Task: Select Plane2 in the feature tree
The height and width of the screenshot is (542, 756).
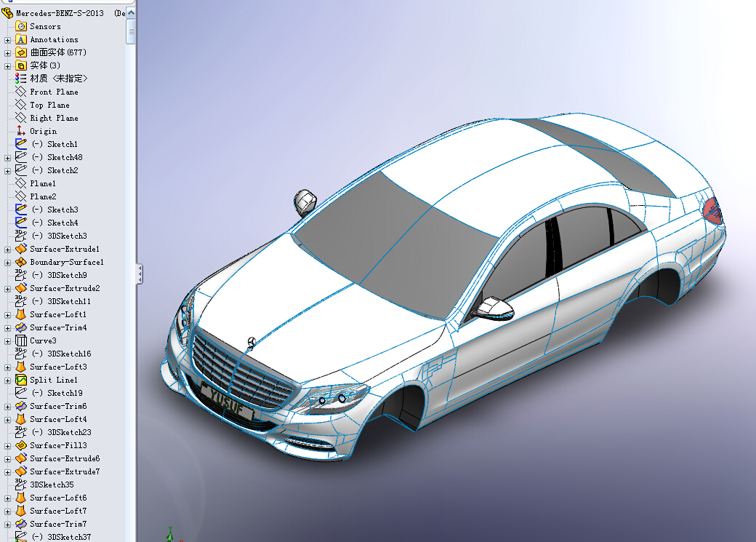Action: point(43,196)
